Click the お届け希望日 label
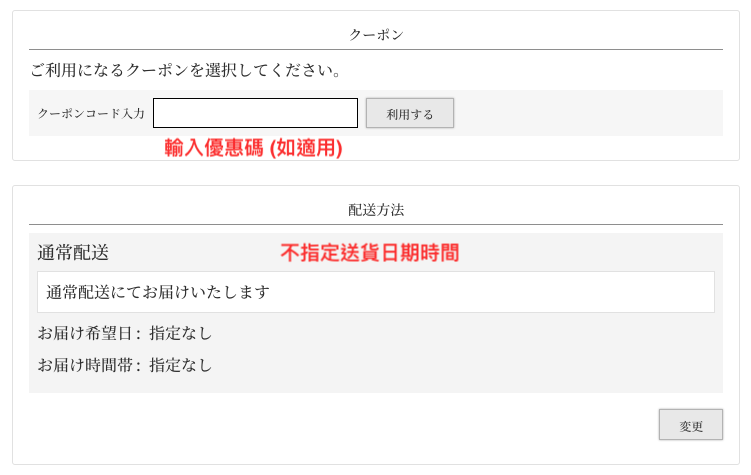This screenshot has height=475, width=751. pyautogui.click(x=88, y=333)
